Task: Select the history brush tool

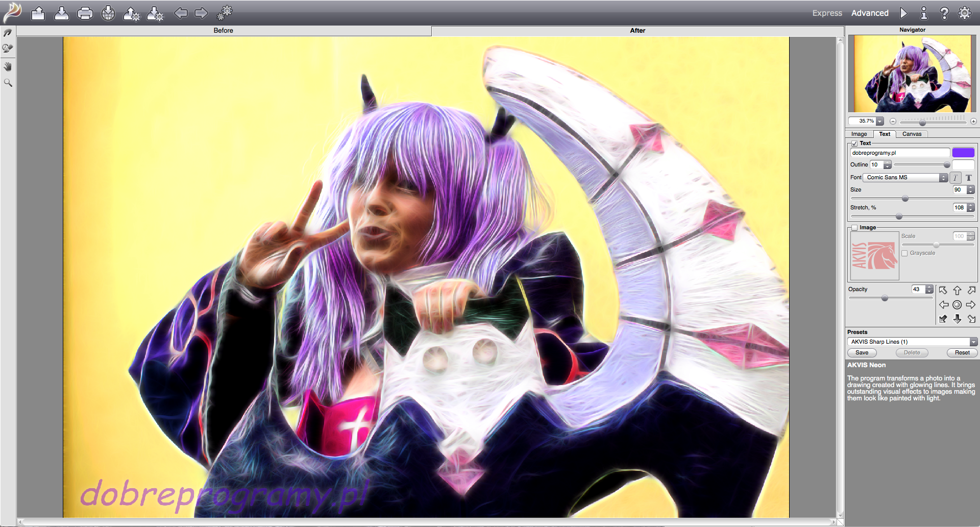Action: pos(8,49)
